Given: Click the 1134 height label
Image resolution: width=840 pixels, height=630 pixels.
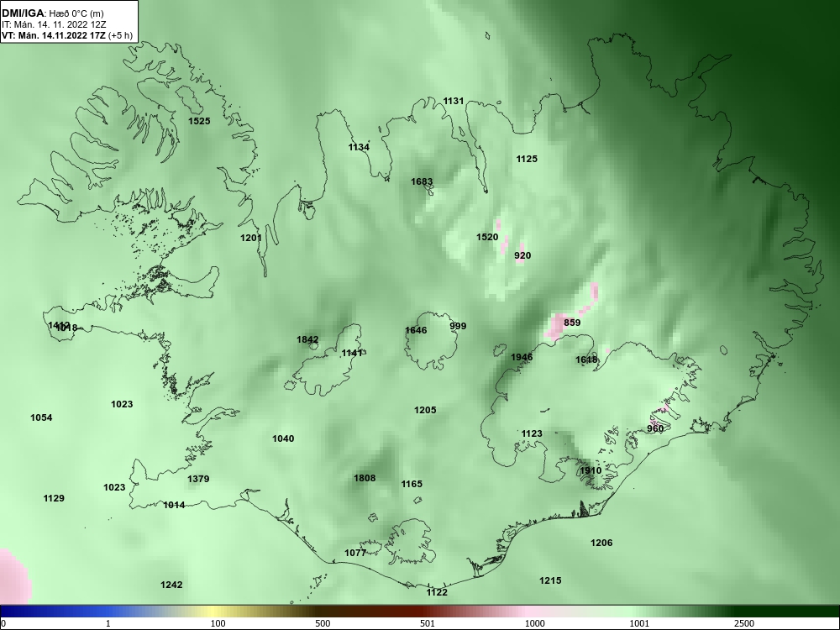Looking at the screenshot, I should click(359, 147).
